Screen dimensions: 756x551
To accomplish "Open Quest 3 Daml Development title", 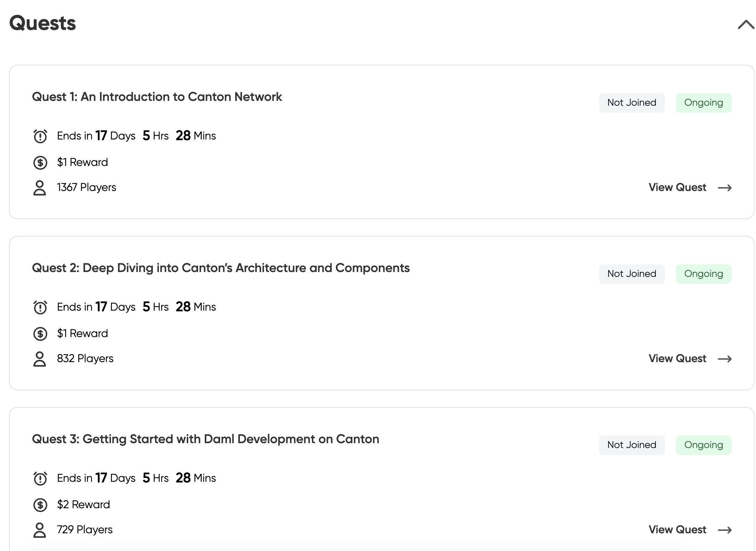I will pos(205,439).
